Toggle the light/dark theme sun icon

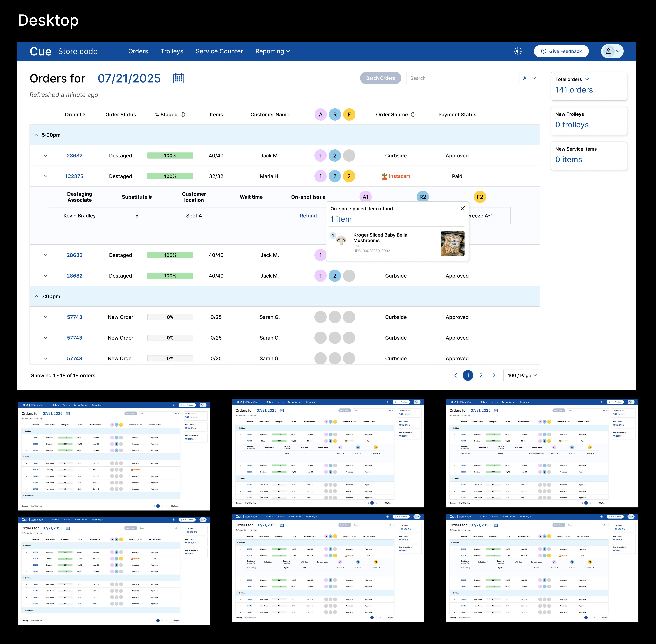pos(518,51)
